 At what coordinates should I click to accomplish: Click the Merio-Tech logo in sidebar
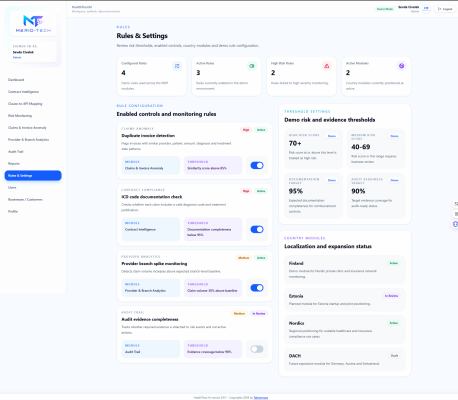[x=33, y=24]
